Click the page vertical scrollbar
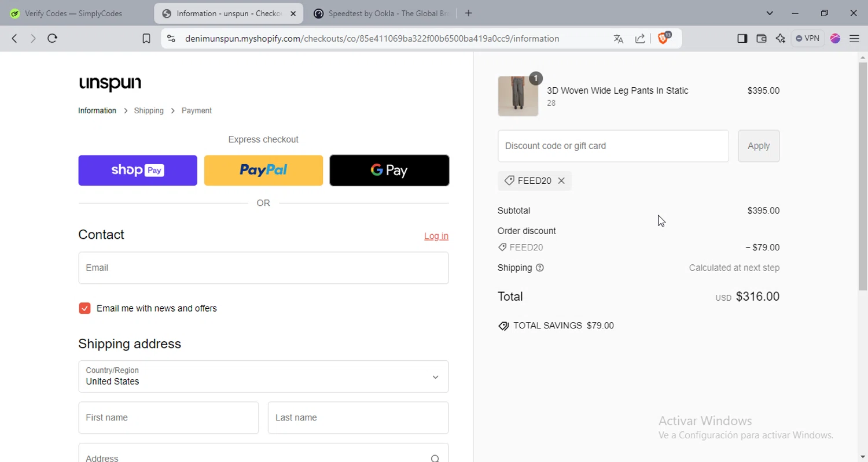Image resolution: width=868 pixels, height=462 pixels. click(x=863, y=176)
